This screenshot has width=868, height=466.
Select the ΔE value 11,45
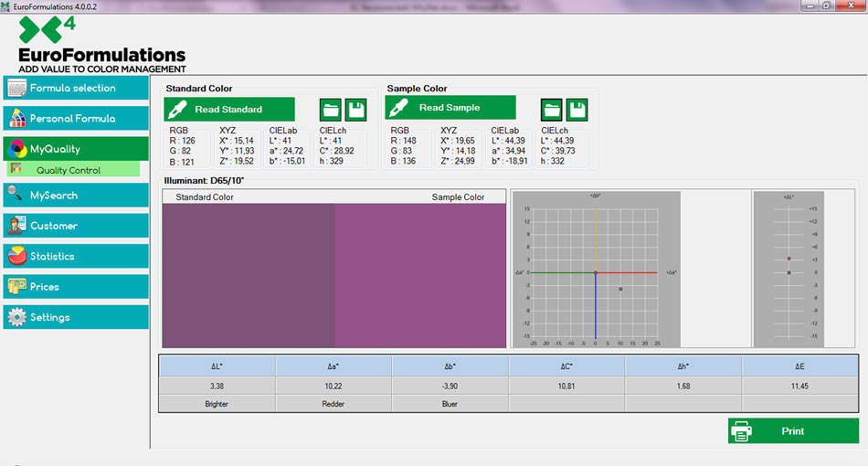799,386
